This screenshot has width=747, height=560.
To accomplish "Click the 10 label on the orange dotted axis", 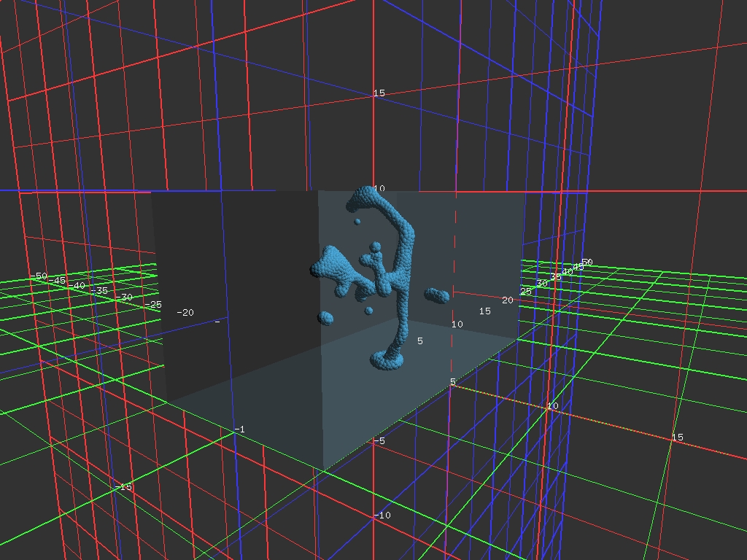I will 553,405.
